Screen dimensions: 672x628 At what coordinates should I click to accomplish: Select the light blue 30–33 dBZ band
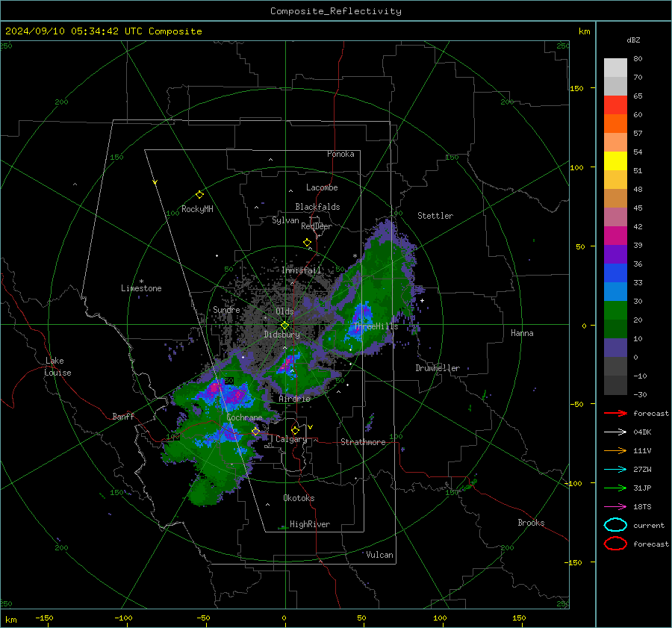615,292
